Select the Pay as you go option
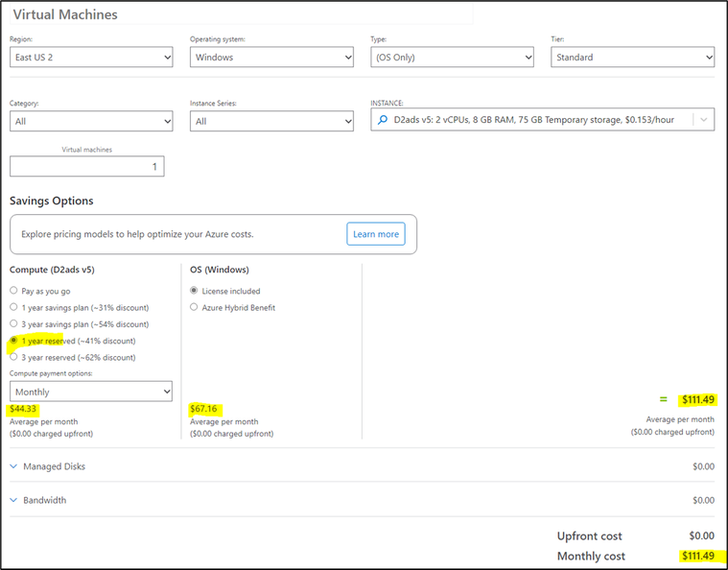The width and height of the screenshot is (728, 570). pyautogui.click(x=13, y=291)
